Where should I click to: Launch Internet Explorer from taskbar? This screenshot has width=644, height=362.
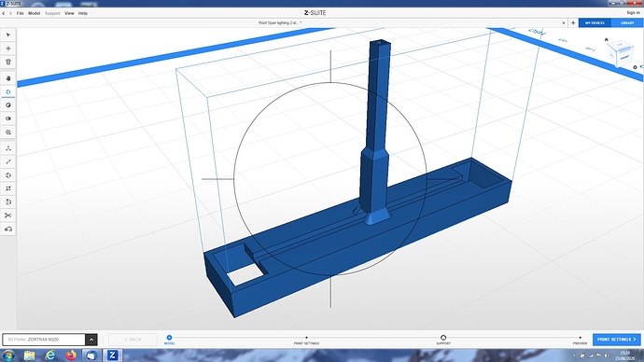click(x=49, y=355)
